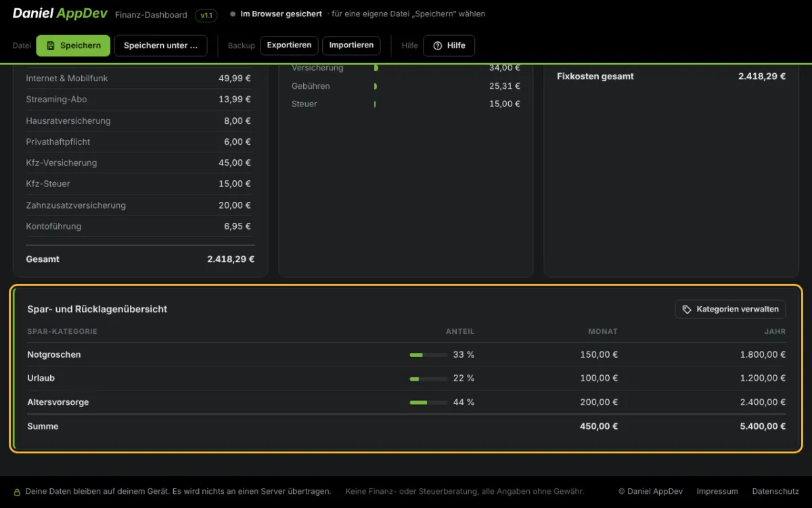812x508 pixels.
Task: Click the Hausratversicherung row
Action: [140, 121]
